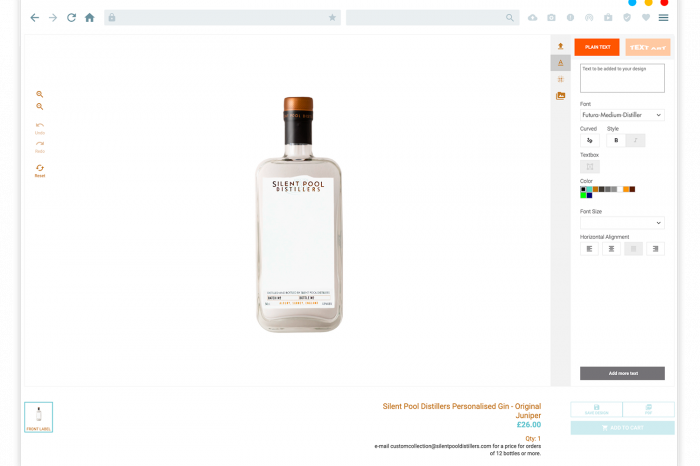700x466 pixels.
Task: Toggle curved text option
Action: pos(589,141)
